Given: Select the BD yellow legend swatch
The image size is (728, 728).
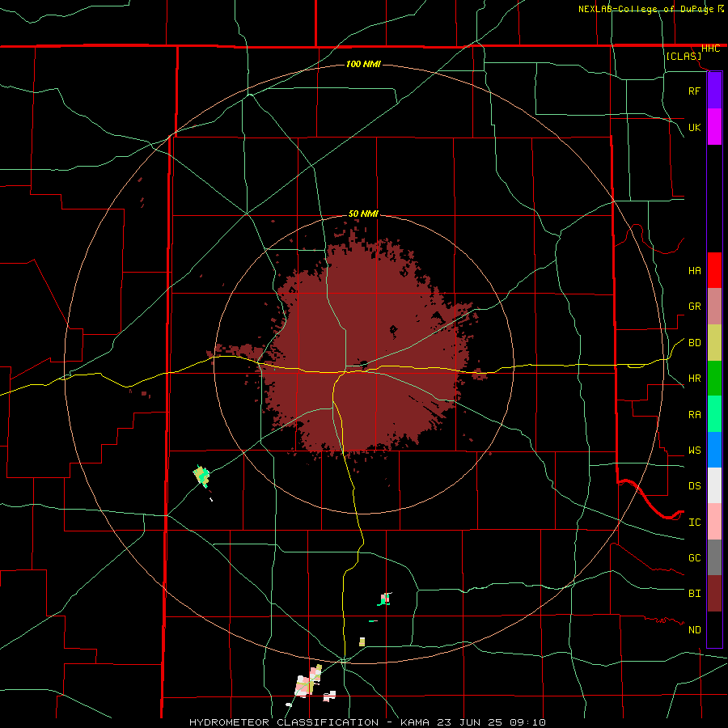Looking at the screenshot, I should 714,343.
